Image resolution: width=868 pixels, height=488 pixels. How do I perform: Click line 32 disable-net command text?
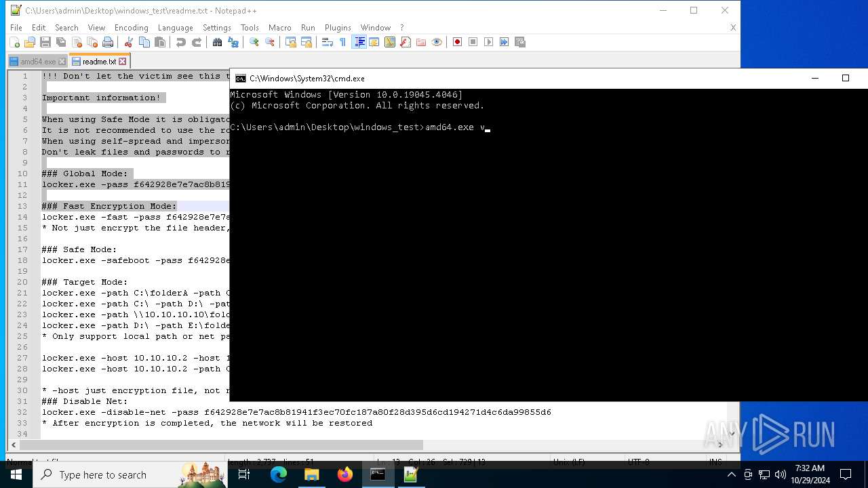(x=296, y=412)
